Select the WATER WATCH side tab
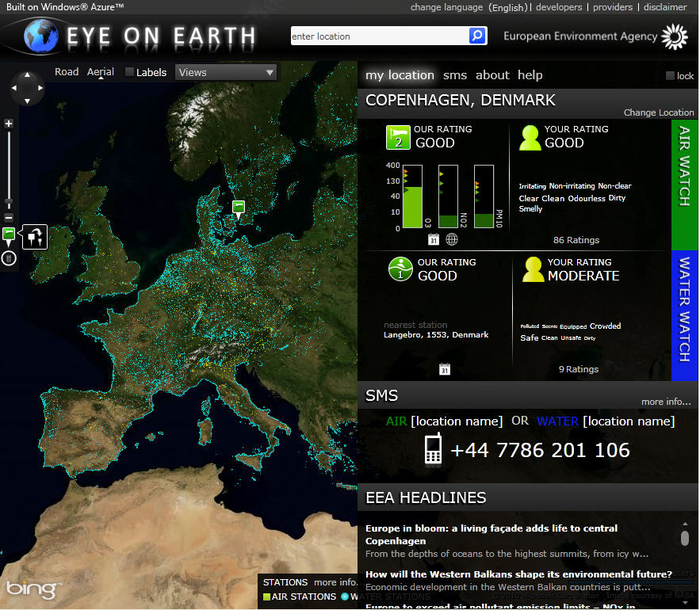Screen dimensions: 700x610 tap(685, 315)
